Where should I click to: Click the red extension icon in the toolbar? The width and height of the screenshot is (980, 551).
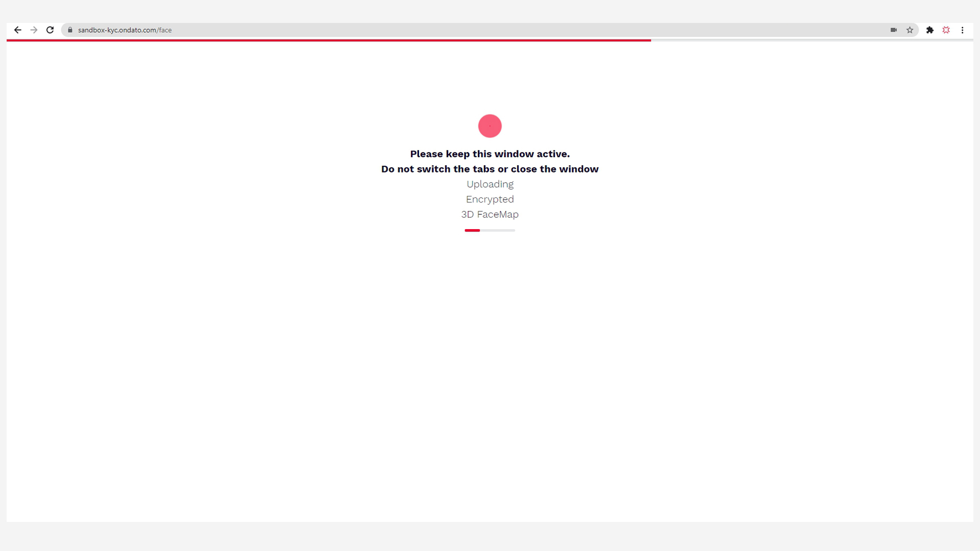click(946, 30)
